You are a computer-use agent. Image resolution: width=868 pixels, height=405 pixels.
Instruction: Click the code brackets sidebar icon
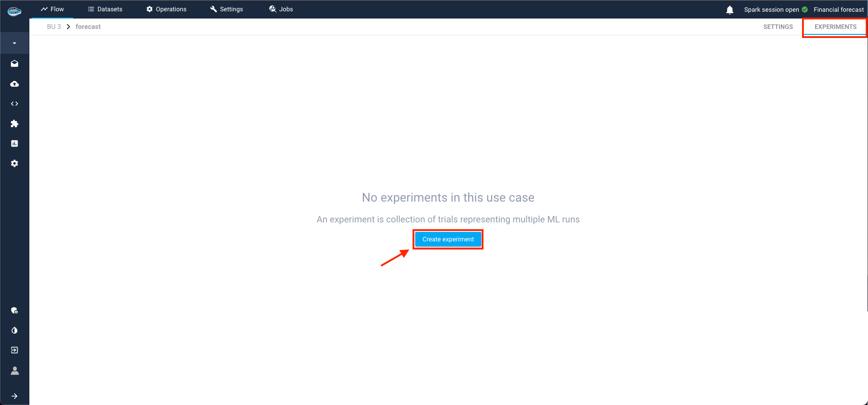coord(14,104)
